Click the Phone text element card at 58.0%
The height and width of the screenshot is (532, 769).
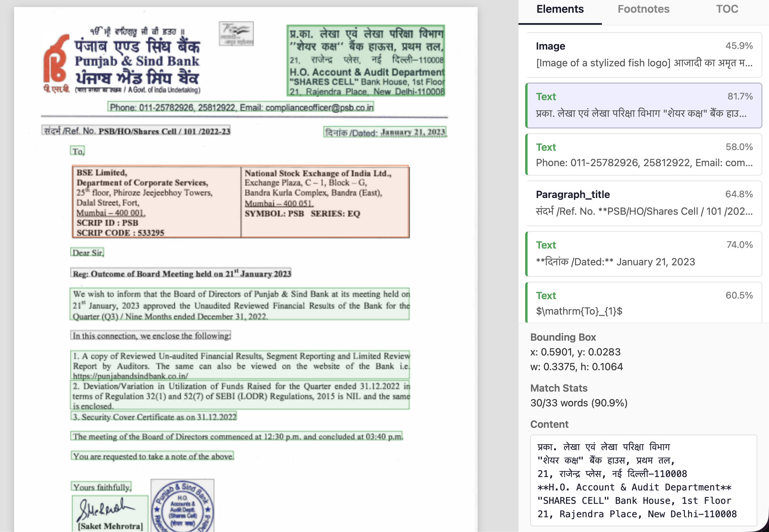point(644,155)
